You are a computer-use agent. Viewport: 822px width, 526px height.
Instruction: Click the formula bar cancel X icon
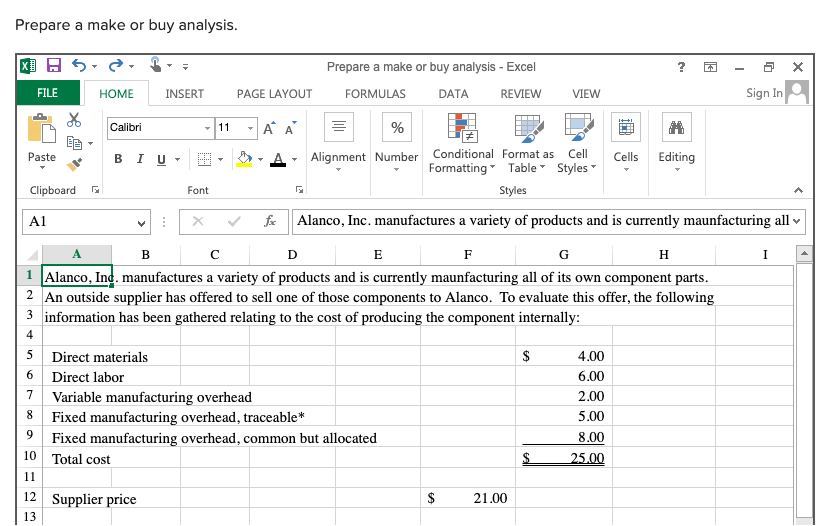click(x=198, y=221)
